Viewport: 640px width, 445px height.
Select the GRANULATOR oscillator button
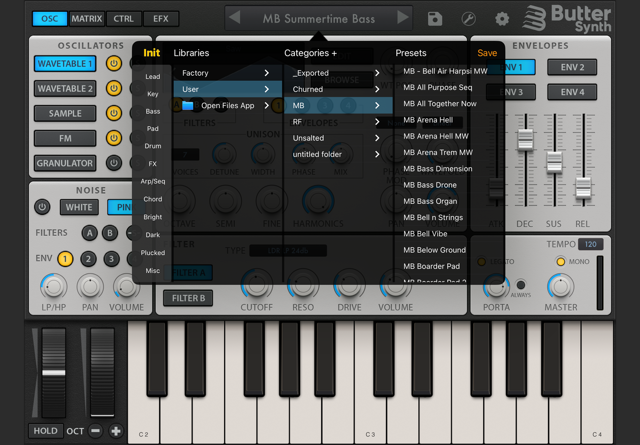(x=65, y=163)
